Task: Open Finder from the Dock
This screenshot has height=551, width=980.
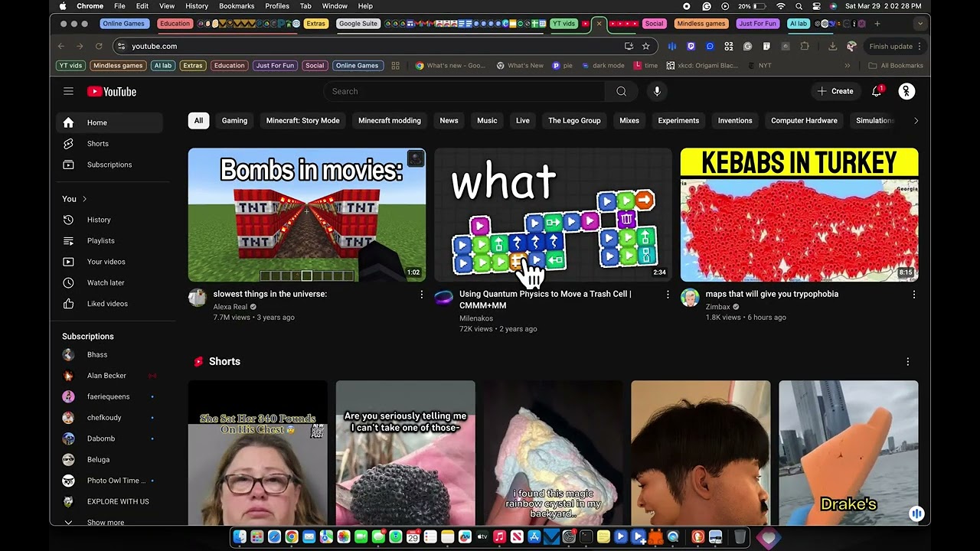Action: (x=240, y=537)
